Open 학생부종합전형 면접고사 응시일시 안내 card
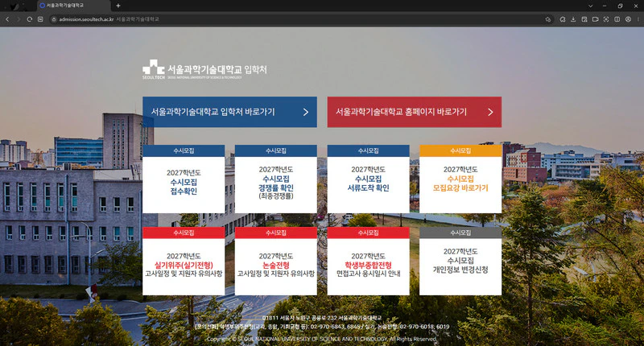Screen dimensions: 644x346 tap(369, 261)
